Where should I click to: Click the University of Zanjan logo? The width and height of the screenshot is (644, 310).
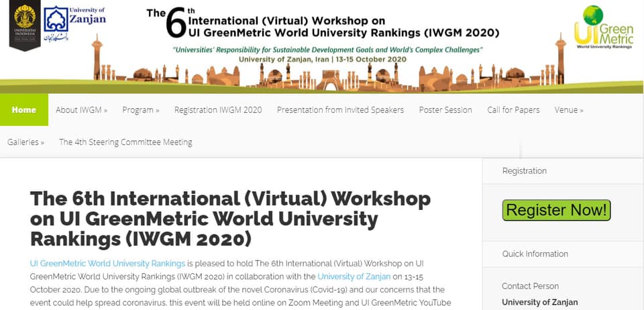[x=74, y=23]
